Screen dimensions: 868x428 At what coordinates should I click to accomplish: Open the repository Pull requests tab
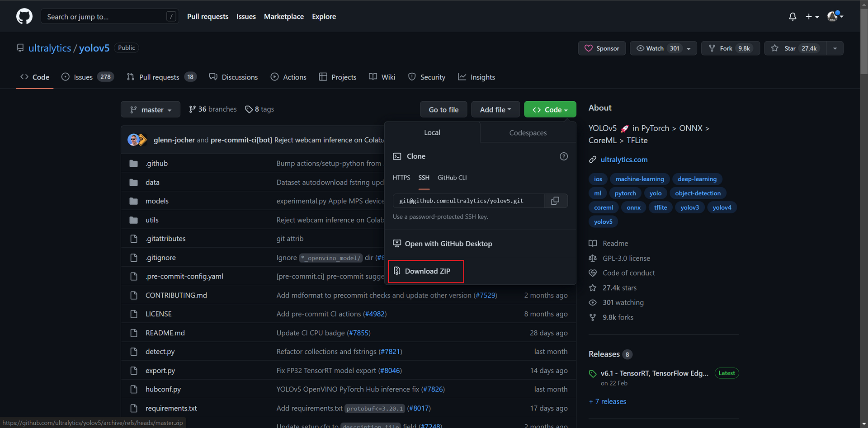pos(161,77)
